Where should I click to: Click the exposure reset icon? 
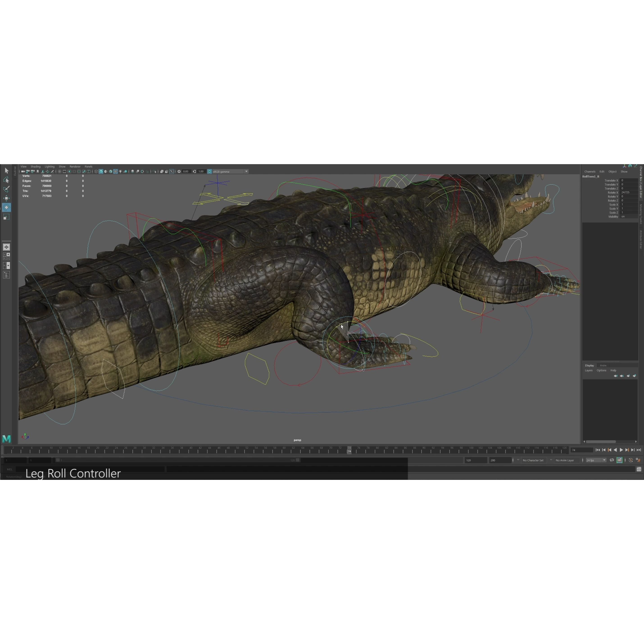(179, 172)
